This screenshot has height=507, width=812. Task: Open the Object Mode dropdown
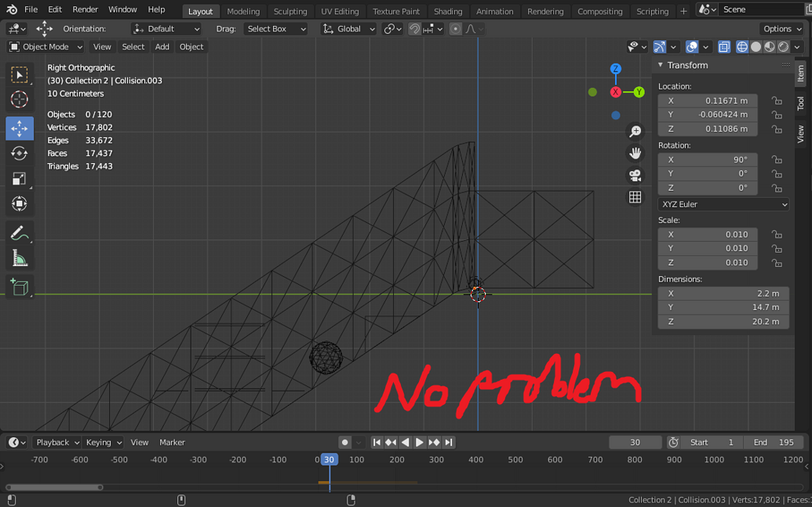(x=46, y=47)
